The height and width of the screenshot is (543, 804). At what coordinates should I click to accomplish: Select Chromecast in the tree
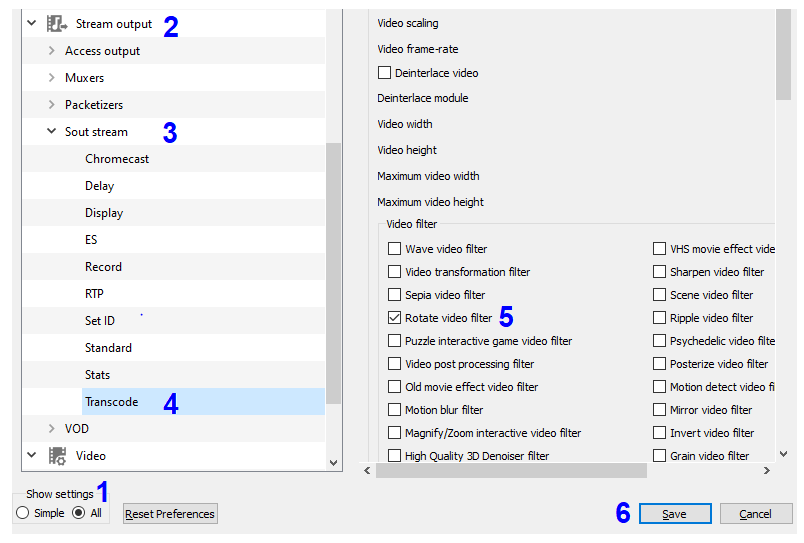coord(117,159)
